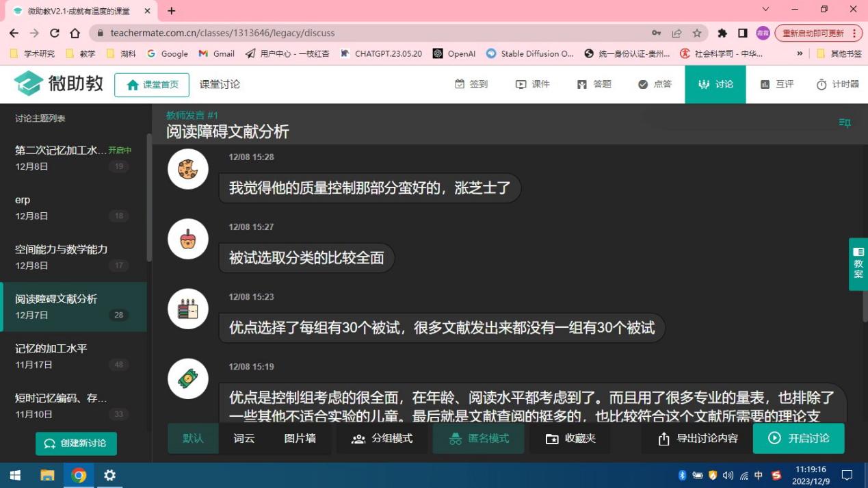Switch to 默认 default view
The height and width of the screenshot is (488, 868).
coord(193,439)
